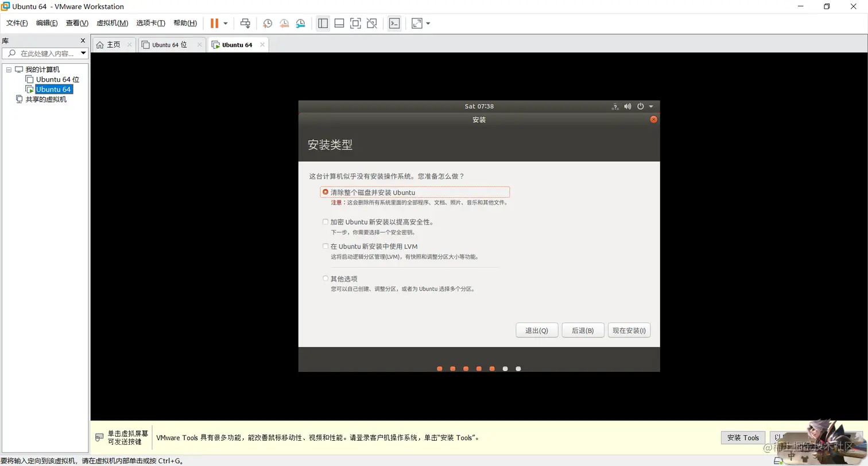Select 清除整个磁盘并安装 Ubuntu radio option
868x466 pixels.
[x=325, y=192]
